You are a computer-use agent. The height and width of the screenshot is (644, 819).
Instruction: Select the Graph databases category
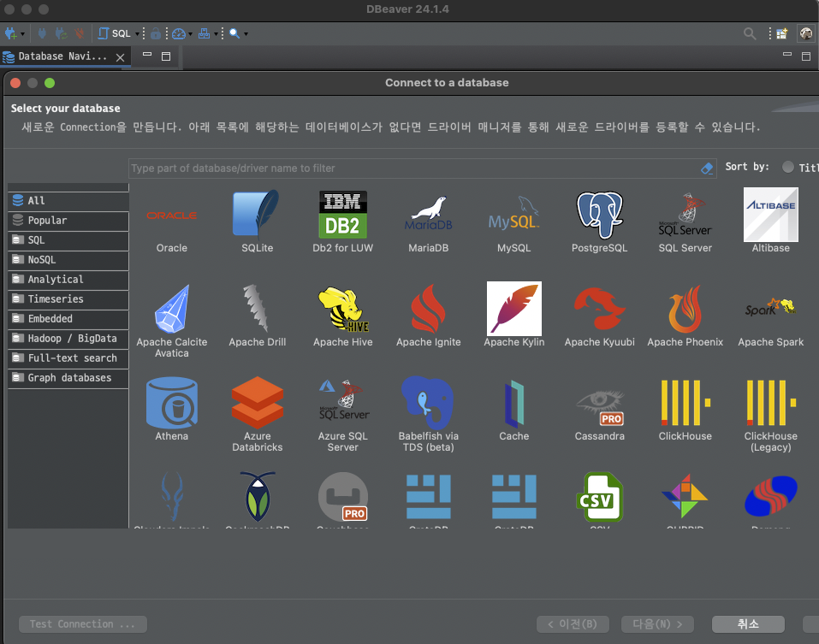[x=68, y=378]
